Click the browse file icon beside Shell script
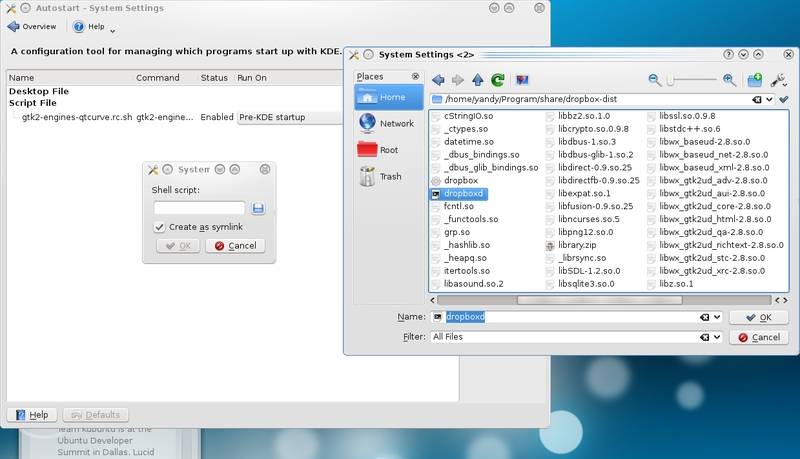 tap(258, 208)
